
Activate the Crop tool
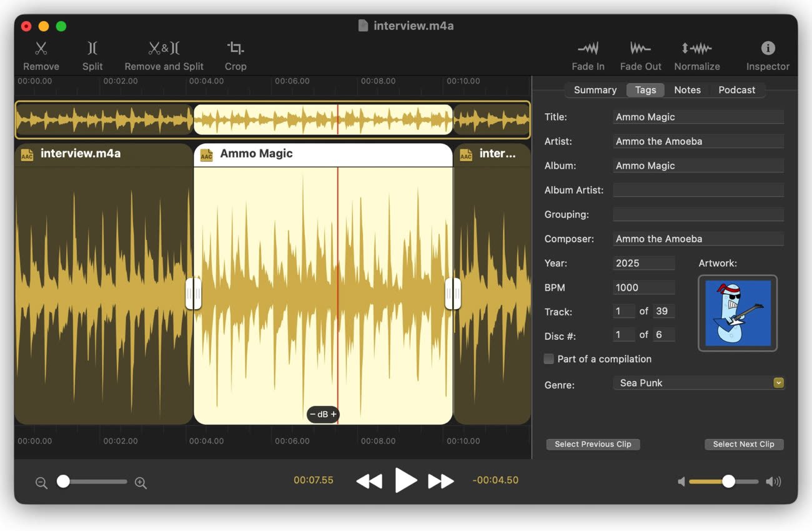click(235, 49)
